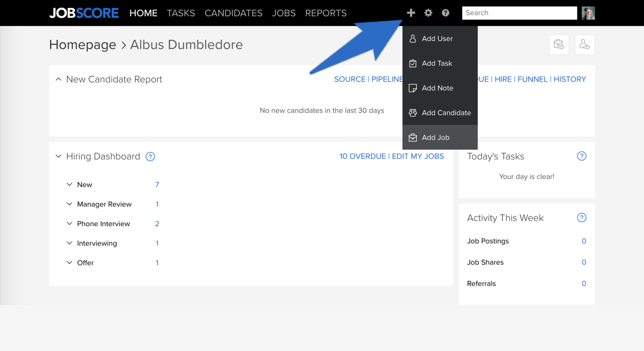
Task: Focus the Search field
Action: pyautogui.click(x=520, y=13)
